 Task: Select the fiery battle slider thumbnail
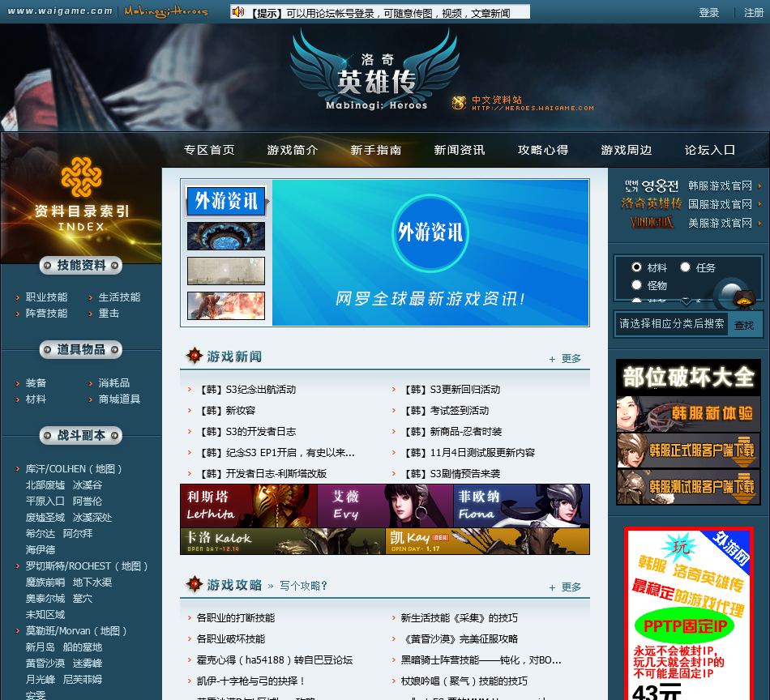(x=226, y=305)
